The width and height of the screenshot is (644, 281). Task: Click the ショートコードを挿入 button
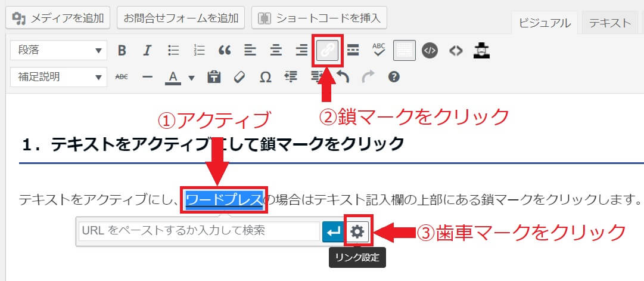click(x=319, y=18)
